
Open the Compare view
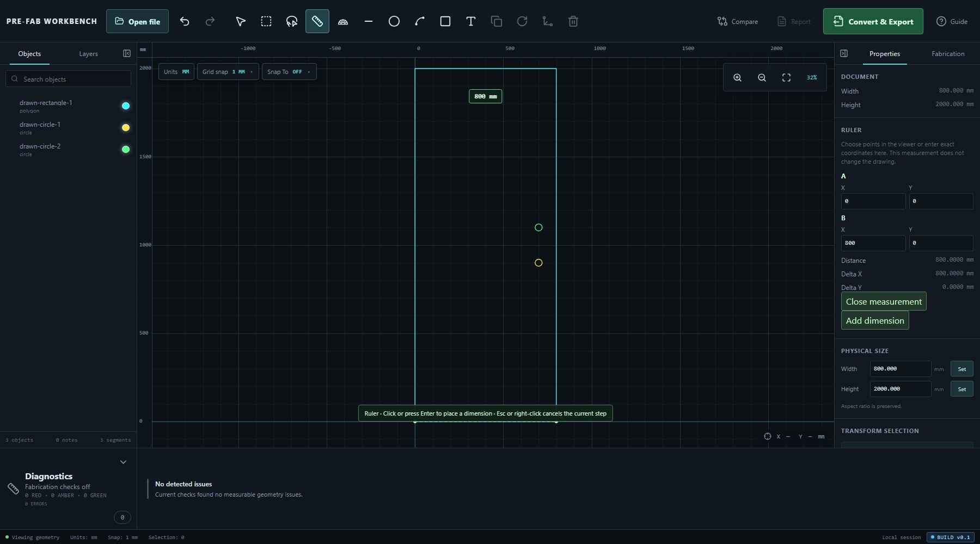(738, 21)
